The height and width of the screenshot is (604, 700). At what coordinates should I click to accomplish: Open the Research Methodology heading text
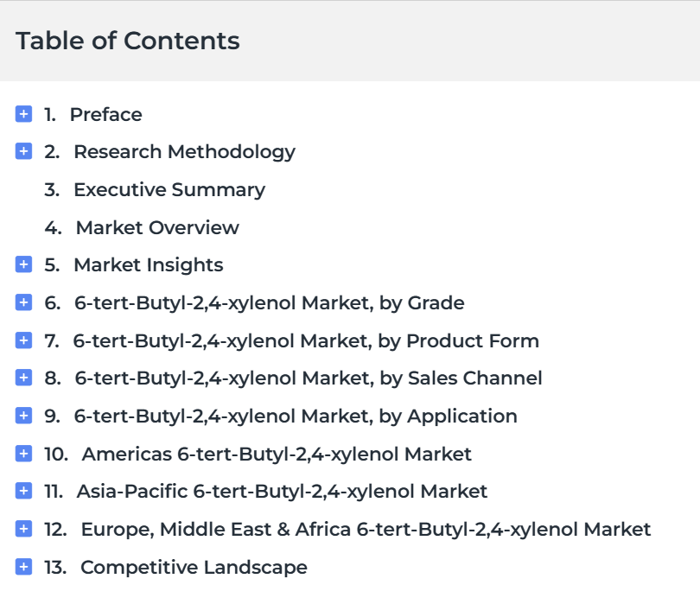[184, 152]
